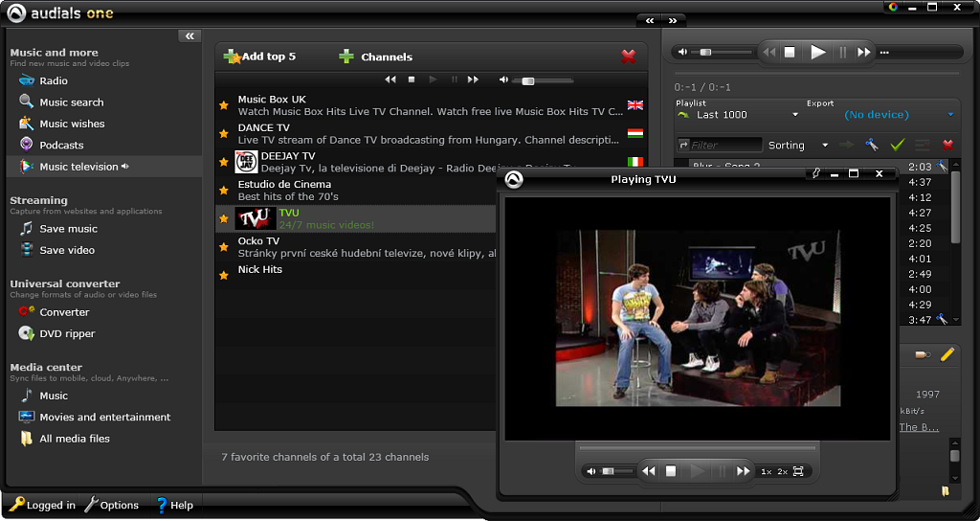Open Save music streaming option

pyautogui.click(x=58, y=228)
